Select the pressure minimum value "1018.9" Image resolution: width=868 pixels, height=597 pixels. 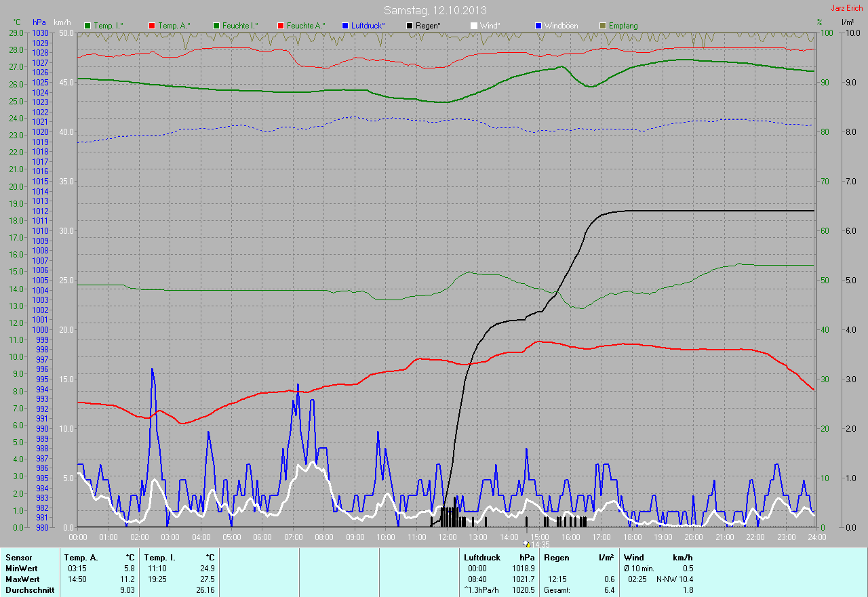click(523, 569)
